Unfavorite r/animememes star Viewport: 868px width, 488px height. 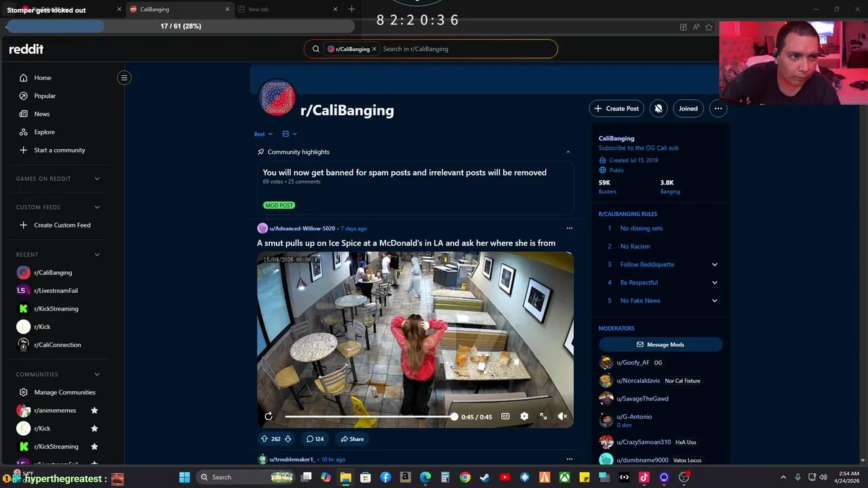94,411
